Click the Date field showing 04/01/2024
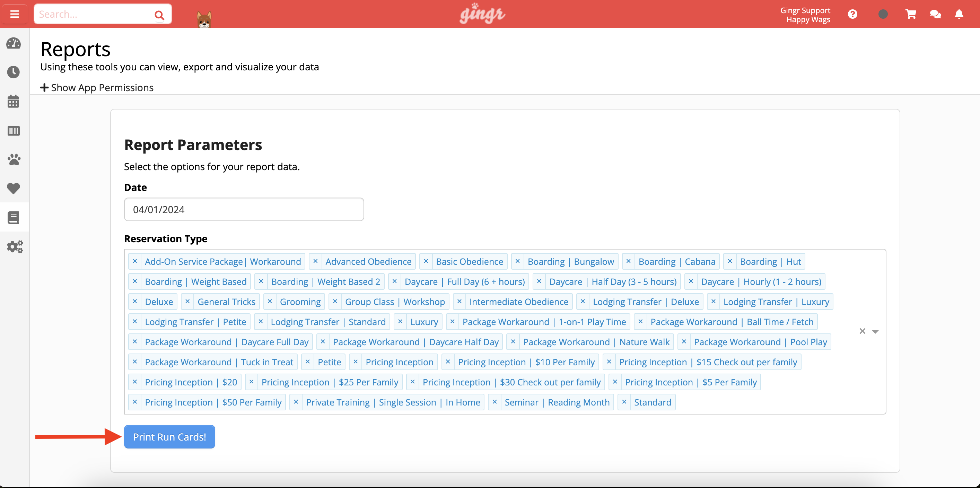The image size is (980, 488). pyautogui.click(x=244, y=209)
